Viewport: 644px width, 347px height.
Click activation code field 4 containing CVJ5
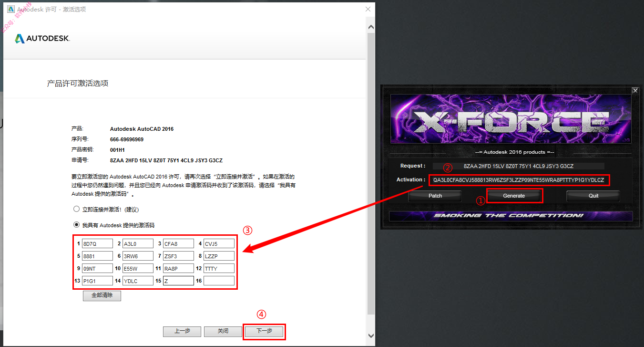click(219, 243)
